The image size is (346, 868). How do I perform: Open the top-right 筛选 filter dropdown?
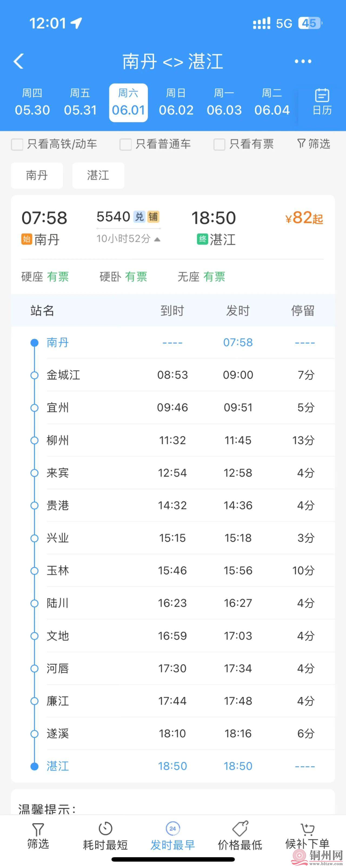314,144
